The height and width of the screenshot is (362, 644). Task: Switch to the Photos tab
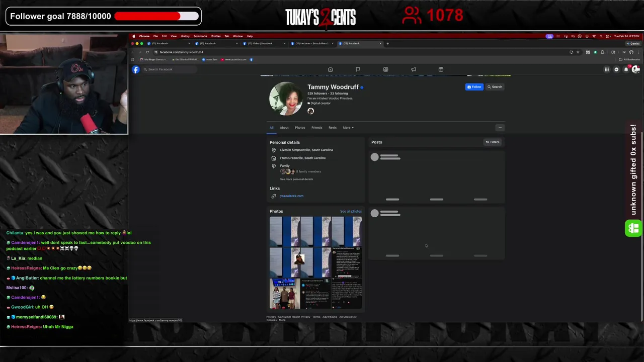300,128
